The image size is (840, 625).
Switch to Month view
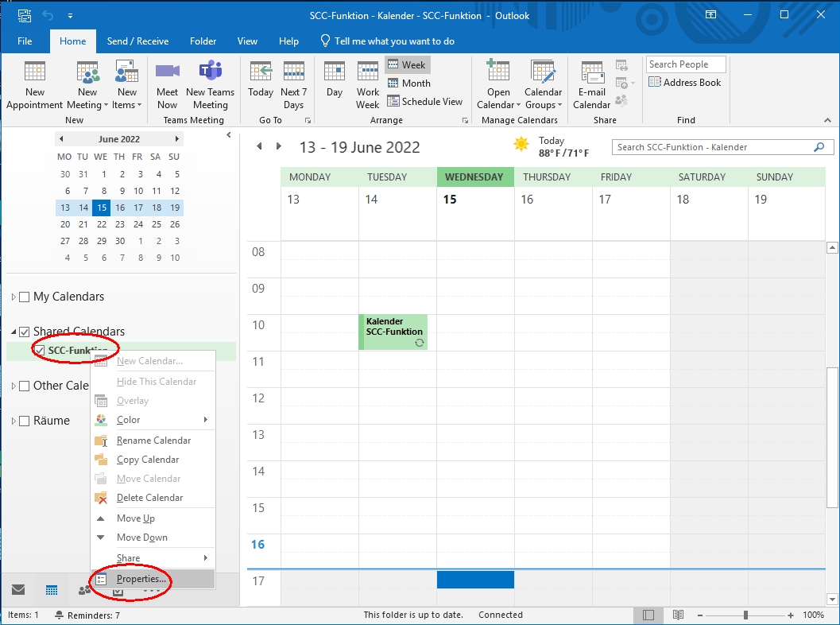coord(409,83)
